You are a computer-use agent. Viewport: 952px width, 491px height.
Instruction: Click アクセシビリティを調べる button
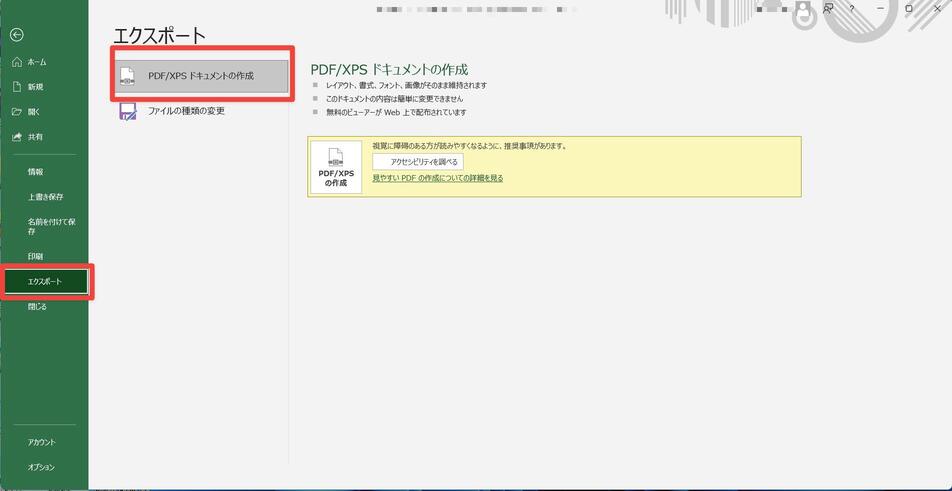coord(418,161)
